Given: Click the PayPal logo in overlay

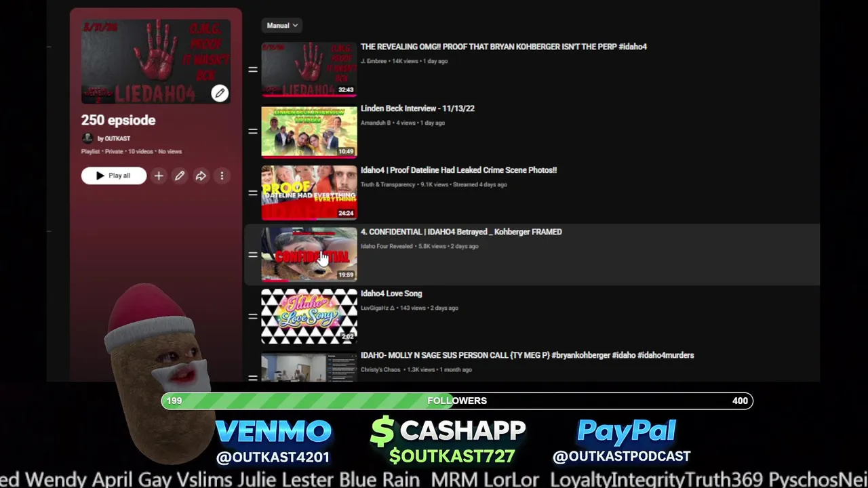Looking at the screenshot, I should 626,431.
